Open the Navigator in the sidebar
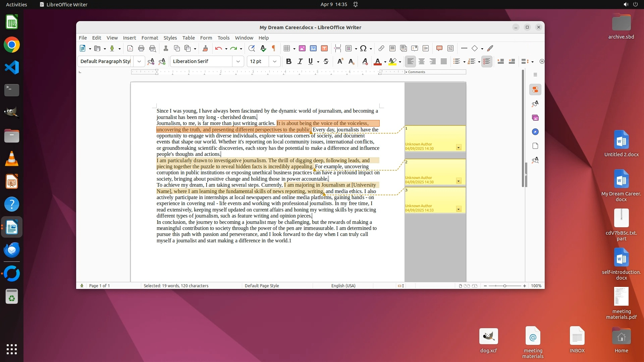The image size is (644, 362). 535,132
